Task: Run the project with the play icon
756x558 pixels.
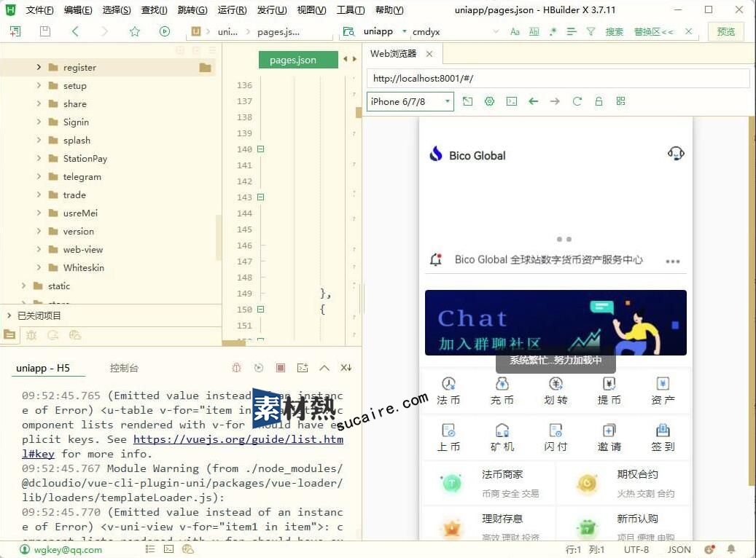Action: [165, 31]
